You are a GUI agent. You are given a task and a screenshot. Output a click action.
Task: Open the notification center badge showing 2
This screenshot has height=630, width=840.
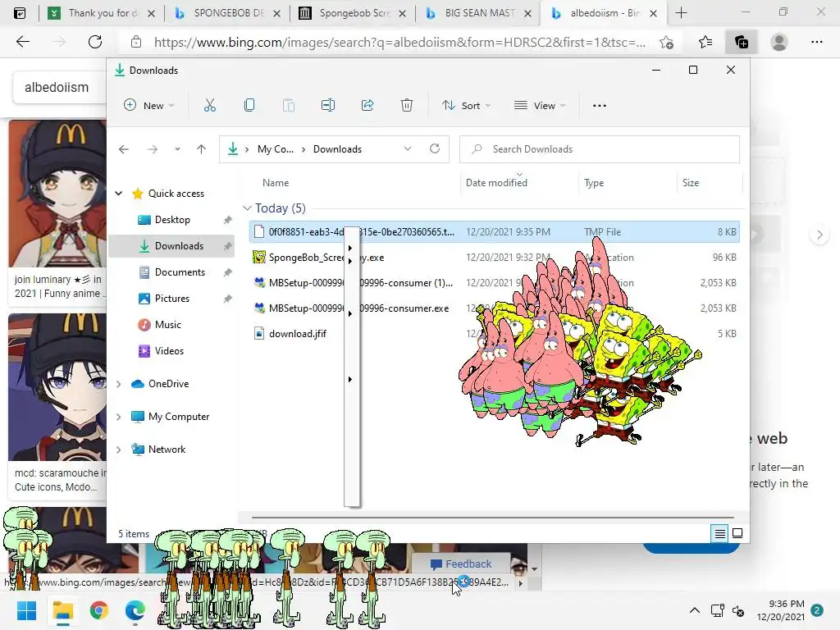(x=817, y=610)
